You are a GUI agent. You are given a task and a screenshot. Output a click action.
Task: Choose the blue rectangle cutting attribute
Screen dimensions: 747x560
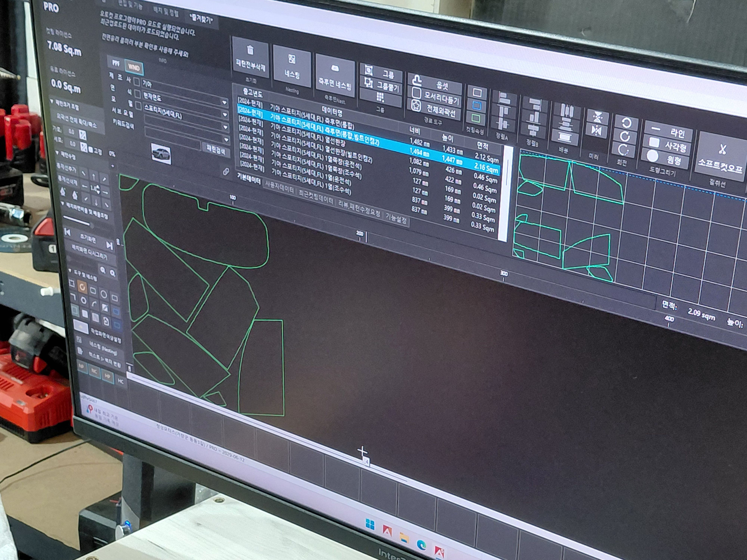coord(477,105)
